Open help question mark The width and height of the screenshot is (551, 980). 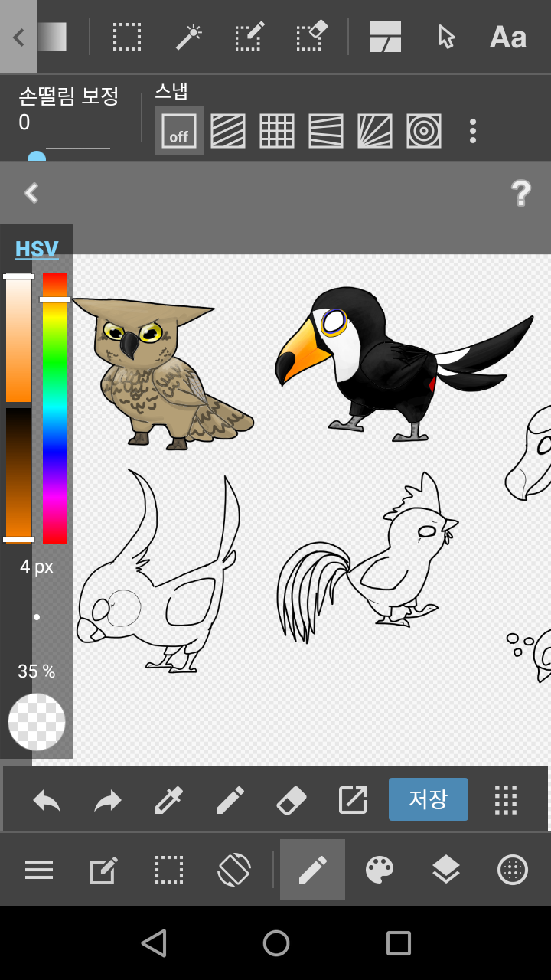pos(521,193)
